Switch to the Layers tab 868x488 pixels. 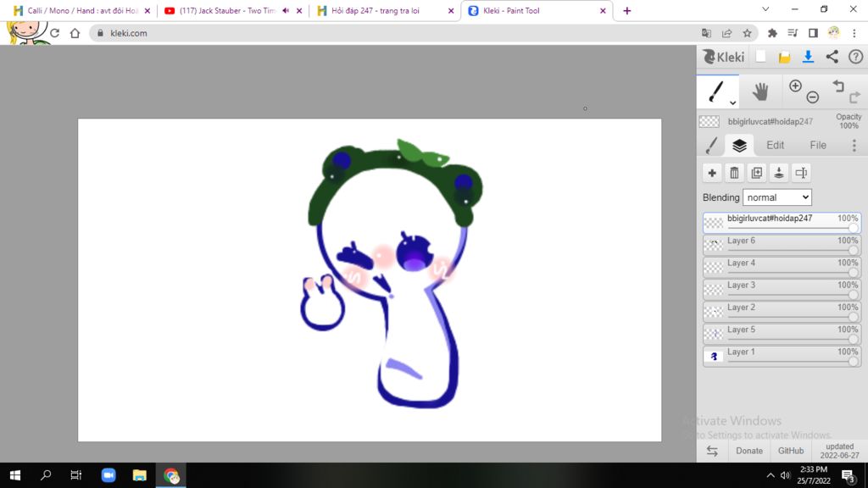pos(739,145)
